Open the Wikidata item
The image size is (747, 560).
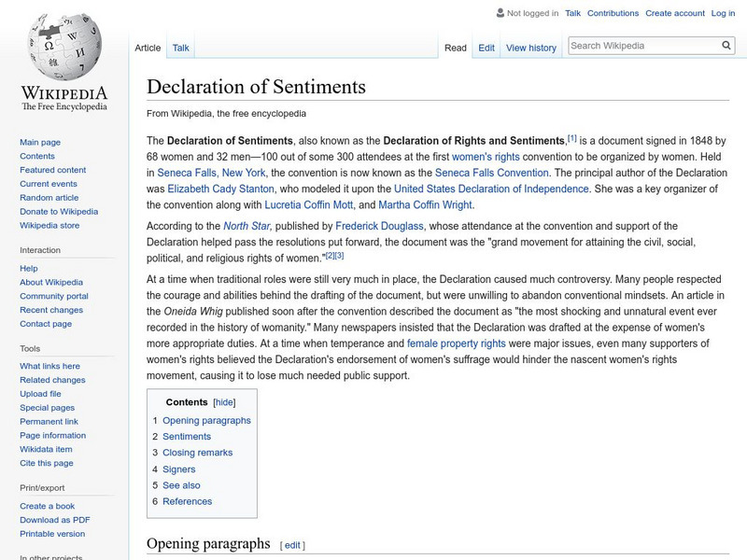[x=46, y=449]
